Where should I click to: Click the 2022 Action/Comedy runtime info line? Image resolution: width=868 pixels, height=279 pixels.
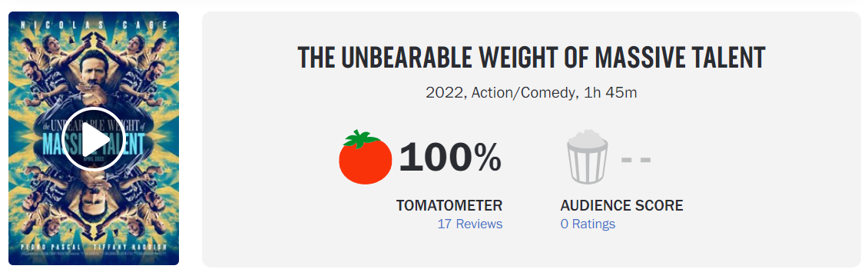point(532,93)
